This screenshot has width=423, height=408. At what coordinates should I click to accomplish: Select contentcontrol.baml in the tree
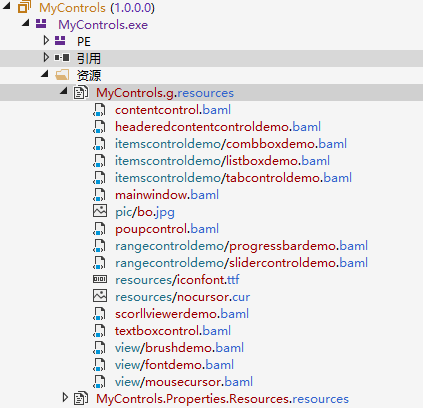coord(173,110)
